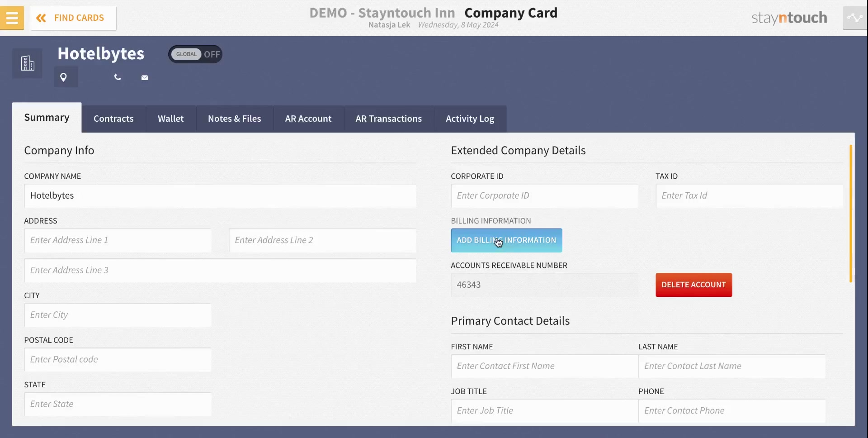Focus the Address Line 3 field
Image resolution: width=868 pixels, height=438 pixels.
point(220,271)
